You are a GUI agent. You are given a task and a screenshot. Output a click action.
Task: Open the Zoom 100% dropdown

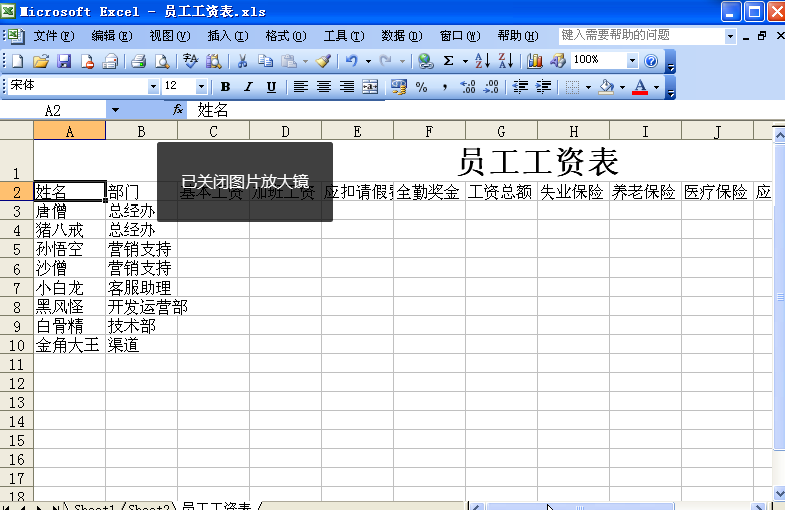coord(632,61)
